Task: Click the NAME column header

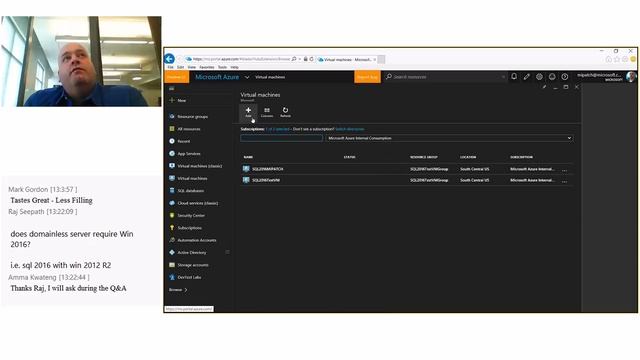Action: pos(248,157)
